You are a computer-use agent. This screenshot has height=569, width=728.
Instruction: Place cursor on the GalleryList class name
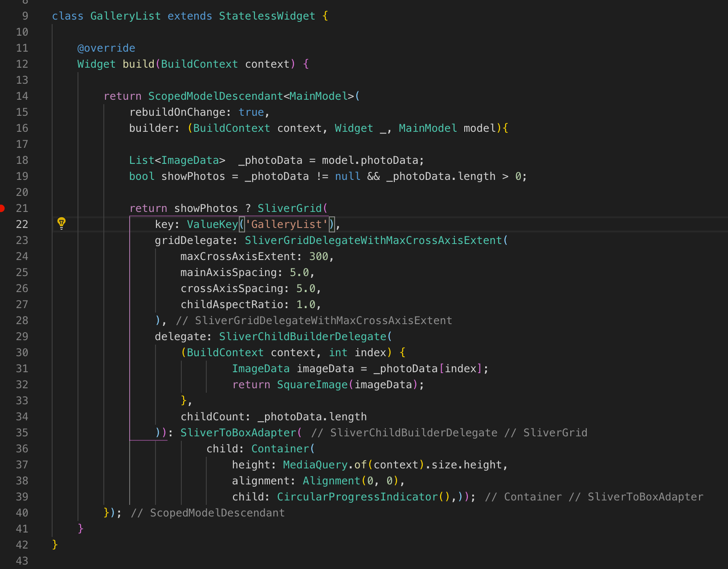tap(125, 16)
